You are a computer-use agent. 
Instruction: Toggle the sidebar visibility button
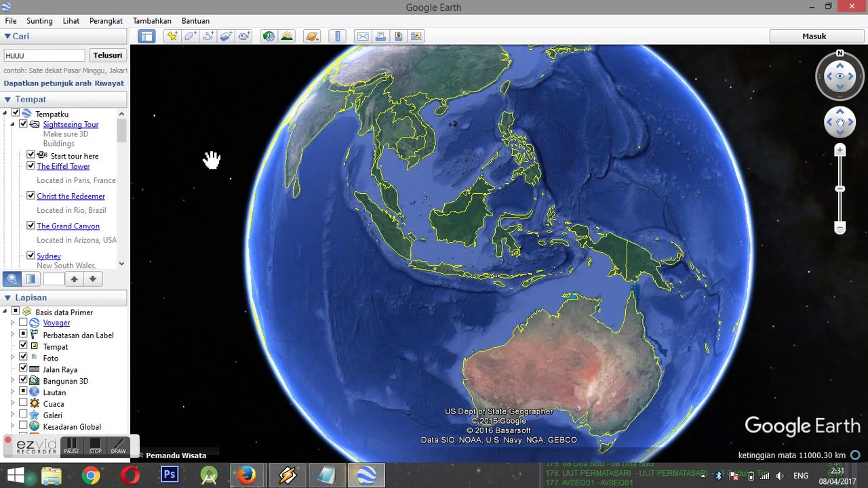point(146,37)
